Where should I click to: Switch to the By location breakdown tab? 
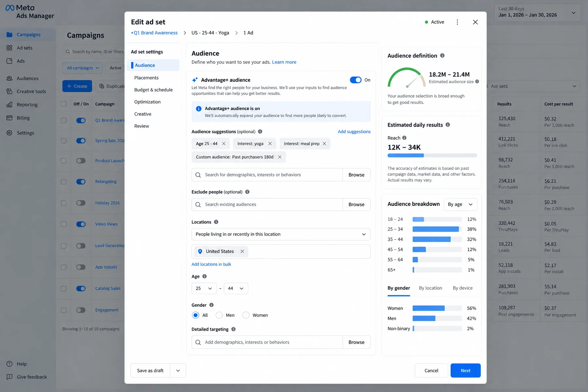click(431, 288)
